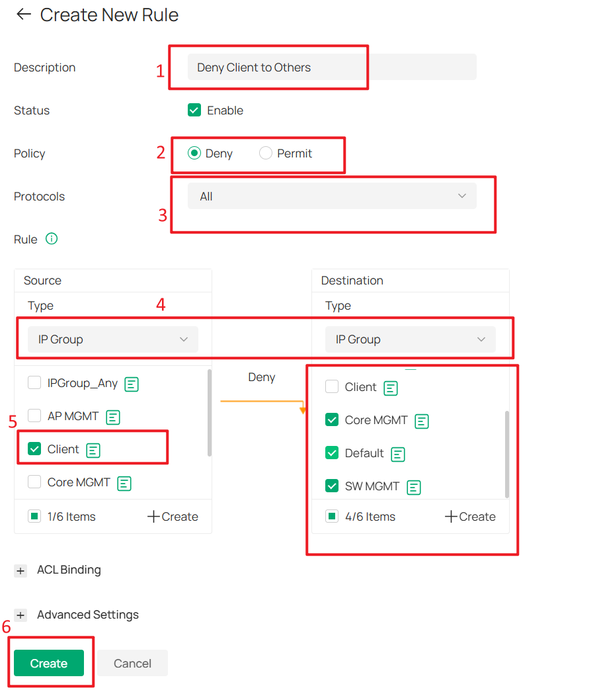Click the Cancel button
This screenshot has width=597, height=700.
click(x=132, y=663)
